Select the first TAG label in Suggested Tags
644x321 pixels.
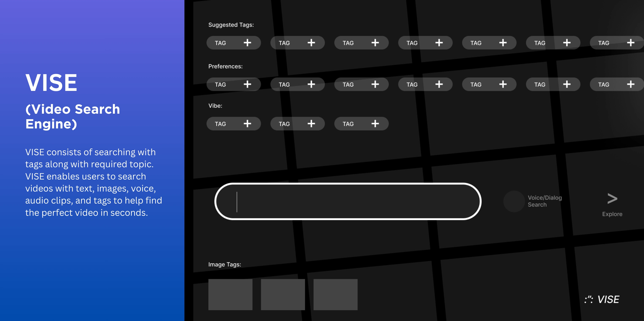220,43
